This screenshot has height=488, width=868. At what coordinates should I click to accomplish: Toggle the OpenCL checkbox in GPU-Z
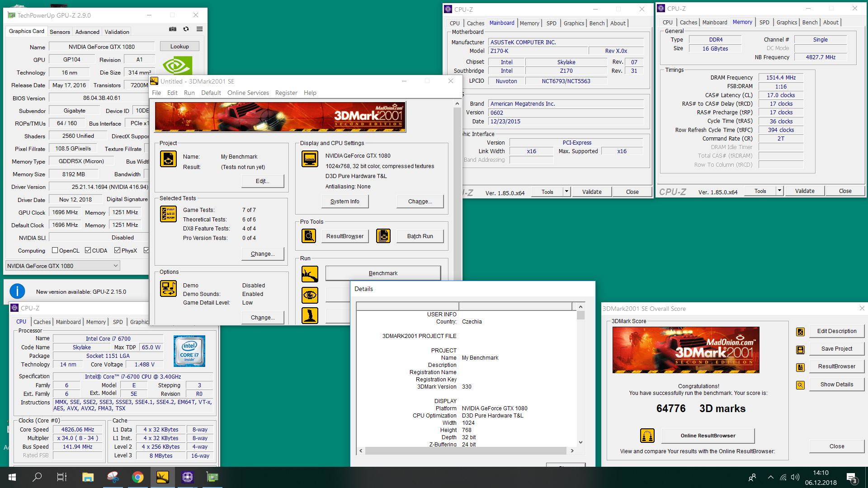point(55,250)
